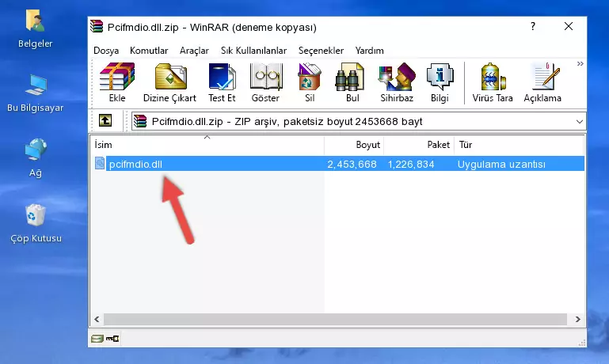Click the status bar drive icon
This screenshot has height=364, width=609.
[97, 339]
